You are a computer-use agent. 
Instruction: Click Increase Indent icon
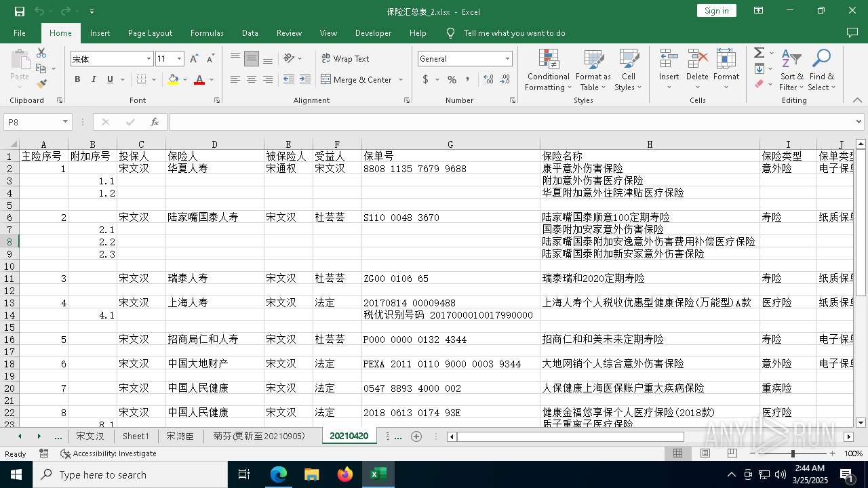[305, 79]
